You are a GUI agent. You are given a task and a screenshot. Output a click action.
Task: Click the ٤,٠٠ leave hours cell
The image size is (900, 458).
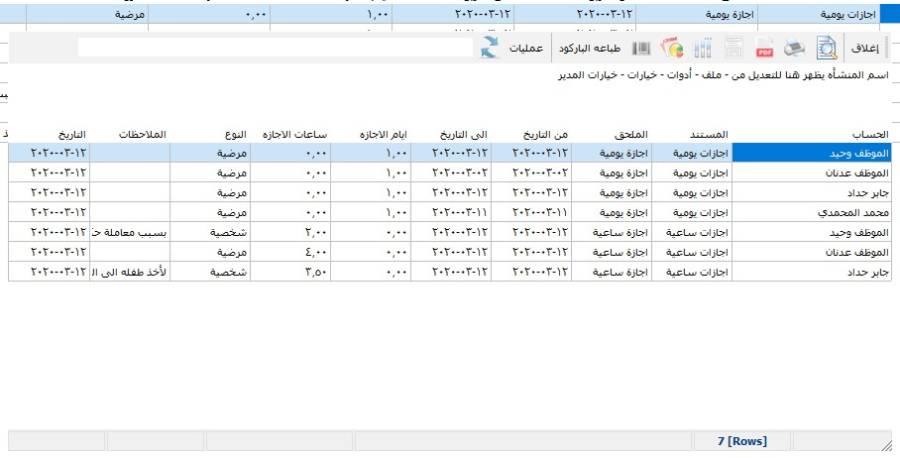click(290, 253)
